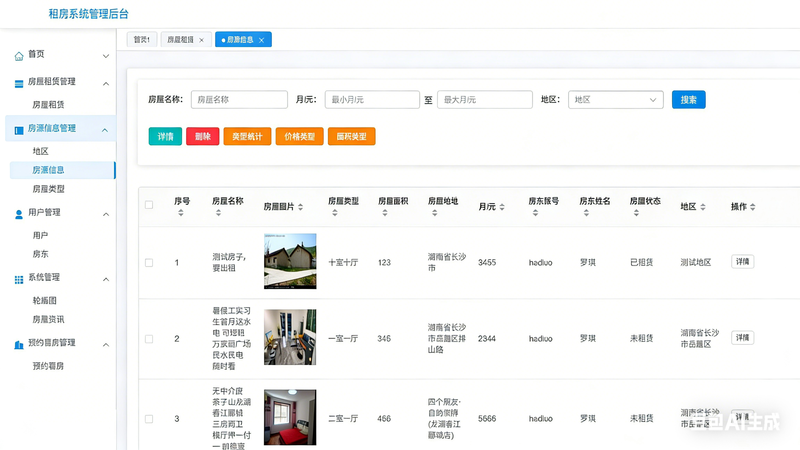This screenshot has width=800, height=450.
Task: Open 房屋类型 in the sidebar menu
Action: click(x=48, y=188)
